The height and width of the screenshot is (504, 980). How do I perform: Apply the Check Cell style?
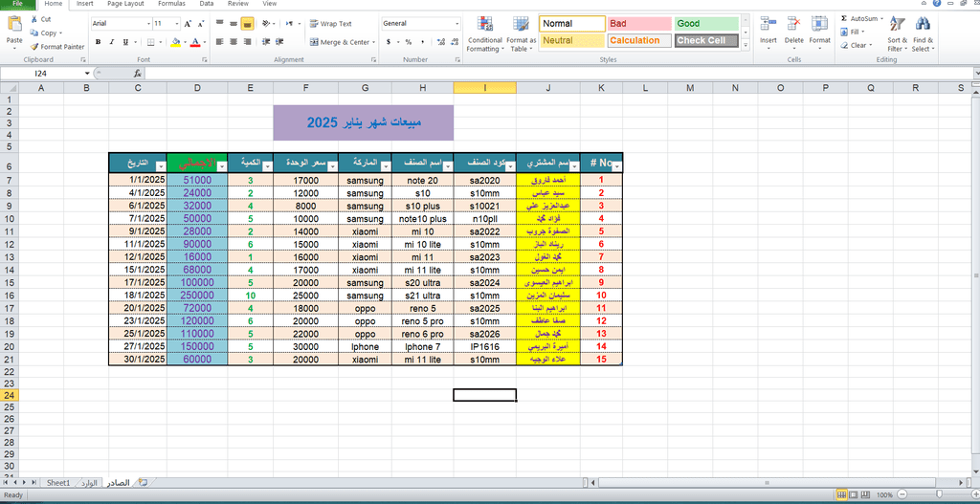tap(706, 40)
